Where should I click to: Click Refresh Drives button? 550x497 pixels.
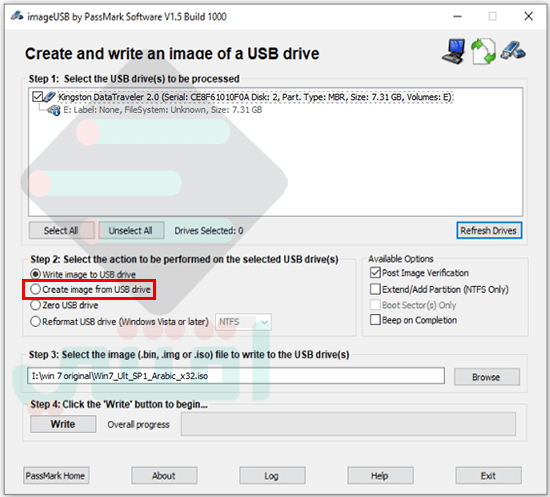pos(489,230)
